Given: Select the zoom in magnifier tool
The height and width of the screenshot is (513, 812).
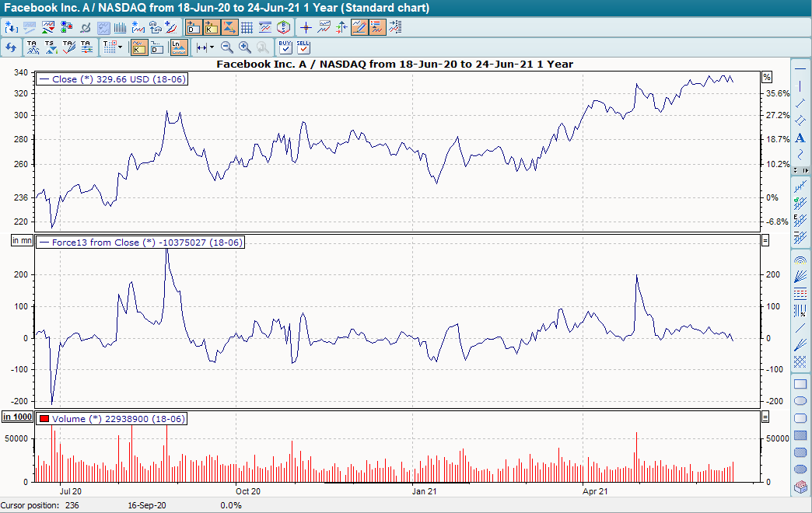Looking at the screenshot, I should pos(243,47).
